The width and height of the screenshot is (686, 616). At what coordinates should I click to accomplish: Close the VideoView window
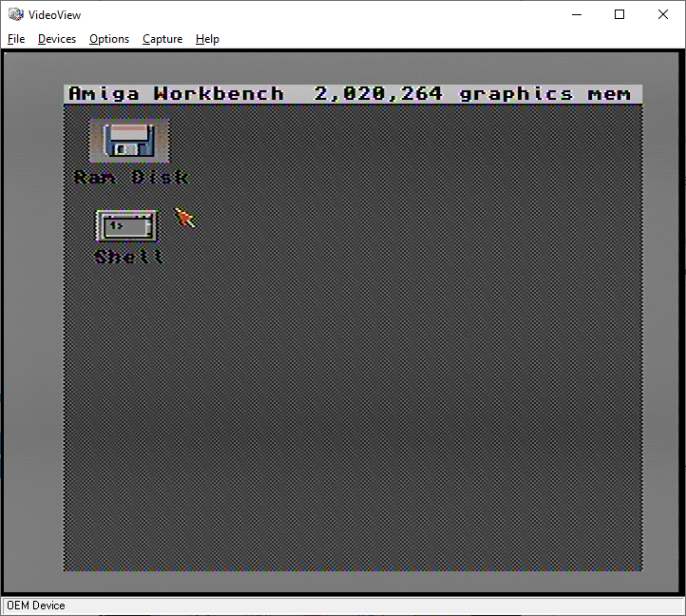click(x=663, y=14)
